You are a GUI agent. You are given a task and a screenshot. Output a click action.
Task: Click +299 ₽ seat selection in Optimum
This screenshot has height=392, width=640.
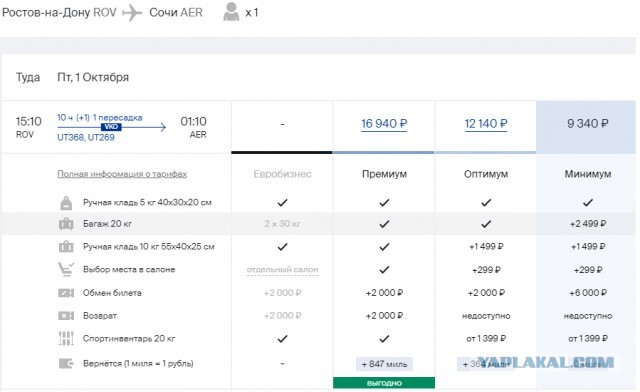coord(486,270)
